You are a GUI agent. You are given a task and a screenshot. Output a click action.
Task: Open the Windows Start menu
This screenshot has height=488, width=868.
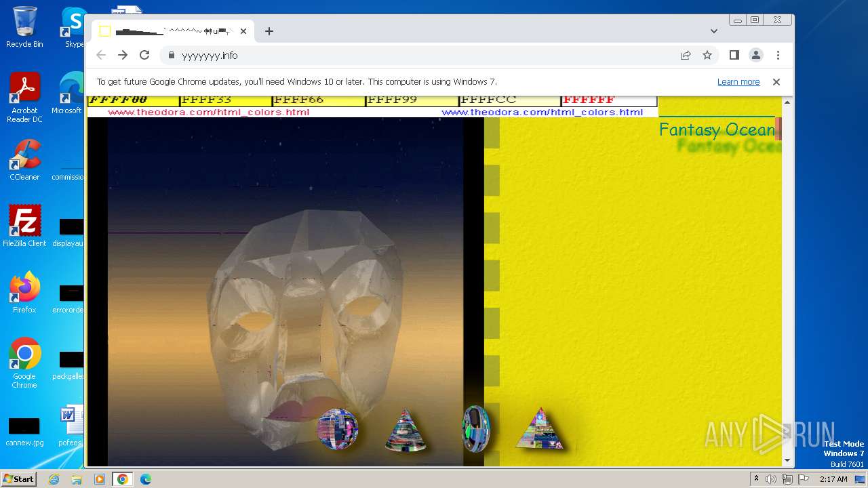[18, 479]
